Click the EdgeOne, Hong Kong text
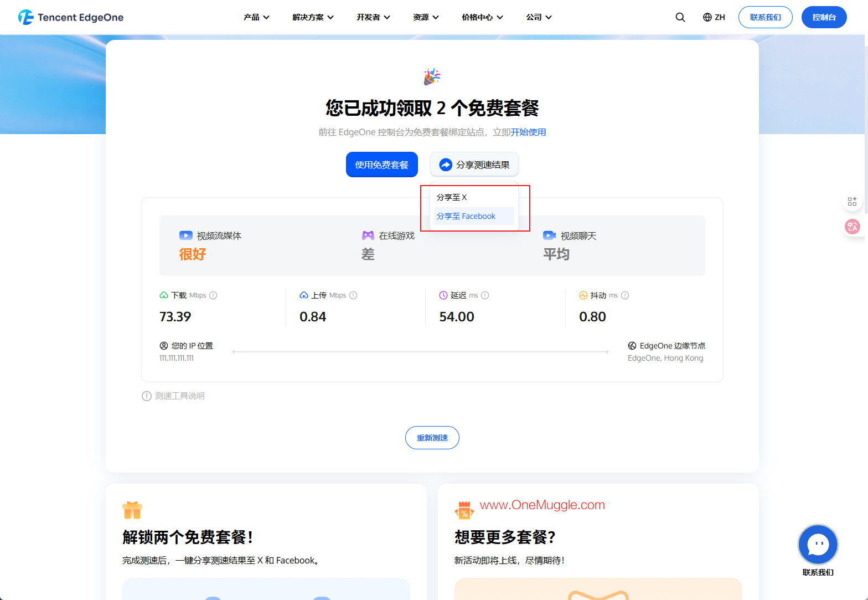868x600 pixels. coord(665,358)
